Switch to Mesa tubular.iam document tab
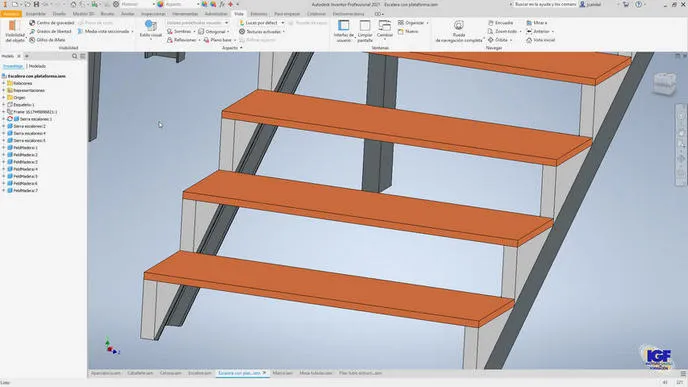 tap(315, 373)
